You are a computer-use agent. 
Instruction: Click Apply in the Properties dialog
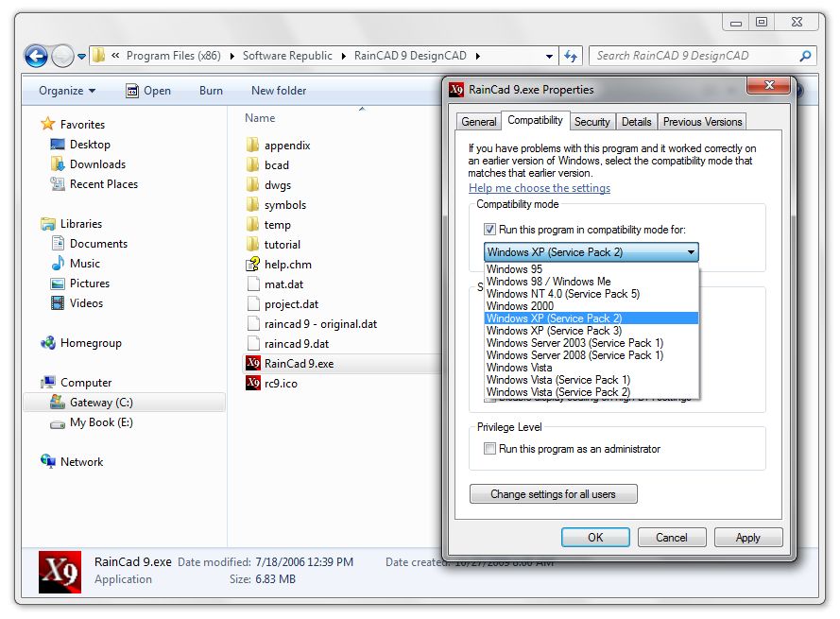(x=747, y=537)
